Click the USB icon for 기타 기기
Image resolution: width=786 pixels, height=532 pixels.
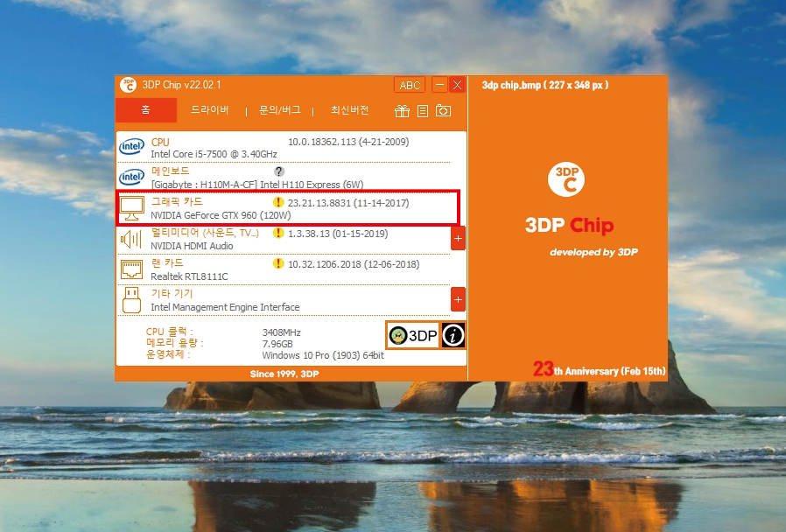[x=132, y=300]
